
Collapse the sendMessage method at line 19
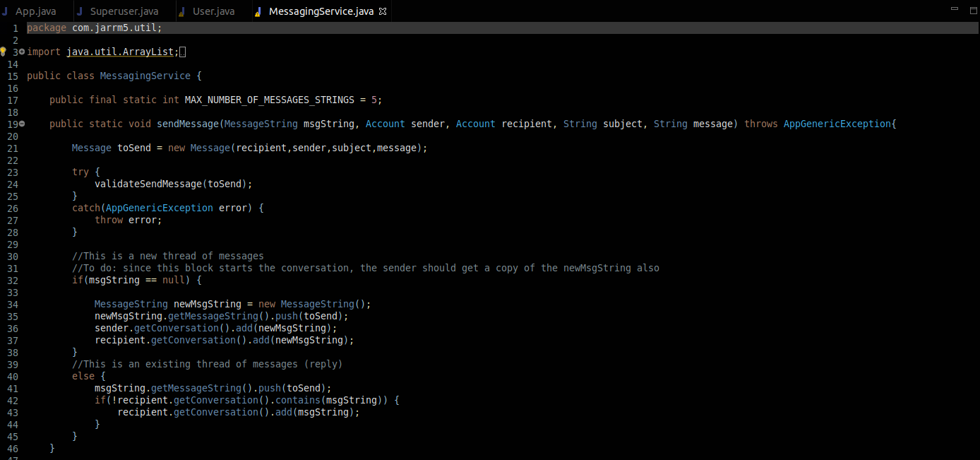(x=22, y=124)
